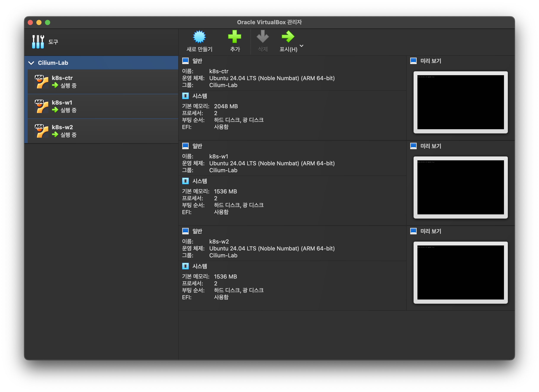The image size is (539, 392).
Task: Click the green plus Add (추가) icon
Action: [234, 37]
